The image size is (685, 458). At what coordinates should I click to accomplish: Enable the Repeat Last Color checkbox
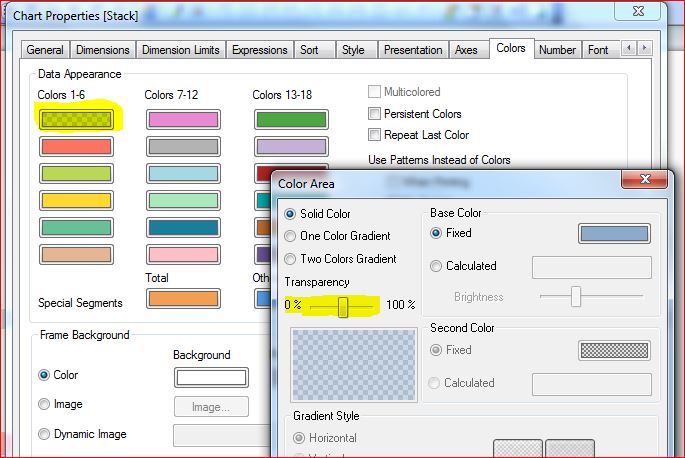pyautogui.click(x=374, y=135)
